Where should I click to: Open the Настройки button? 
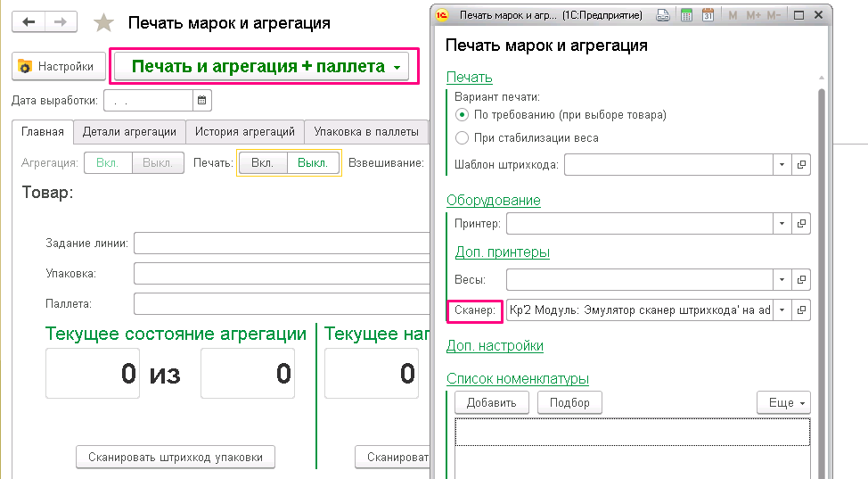pos(59,67)
